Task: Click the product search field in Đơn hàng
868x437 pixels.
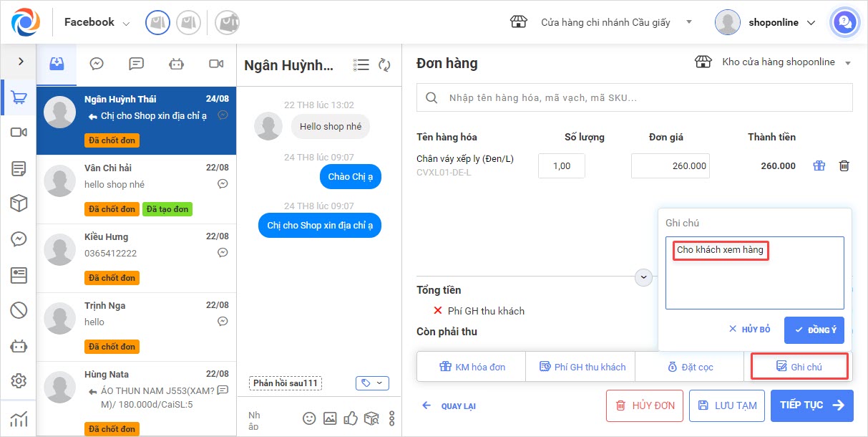Action: click(635, 97)
